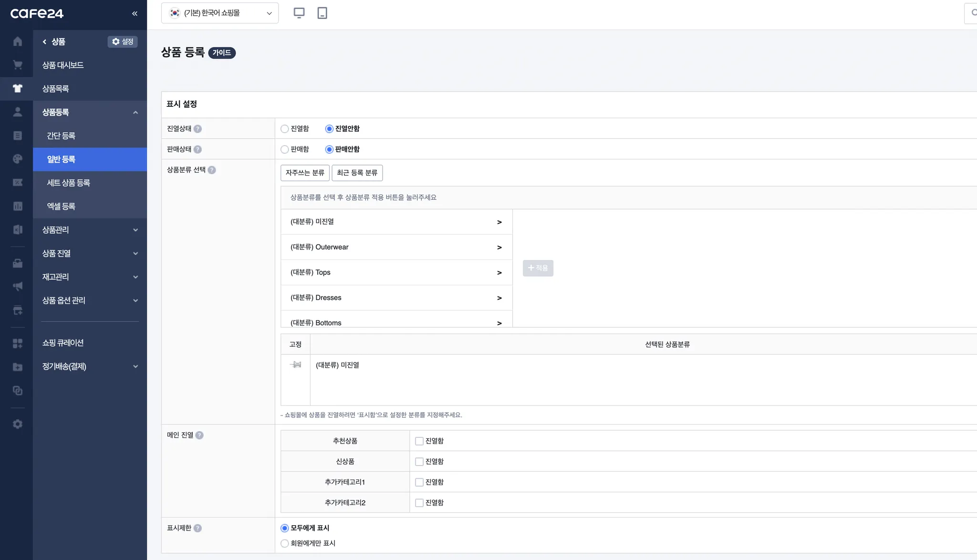This screenshot has height=560, width=977.
Task: Open the 한국어 쇼핑몰 language dropdown
Action: click(x=220, y=13)
